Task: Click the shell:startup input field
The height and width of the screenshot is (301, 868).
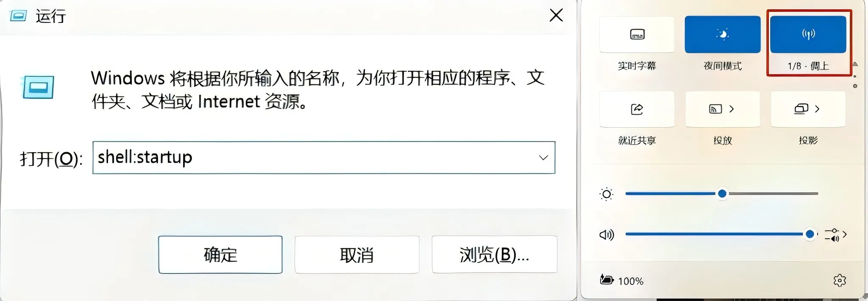Action: 324,158
